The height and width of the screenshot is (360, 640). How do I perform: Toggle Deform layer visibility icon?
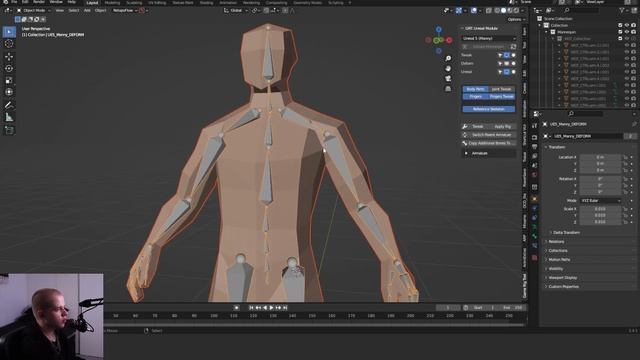click(507, 63)
